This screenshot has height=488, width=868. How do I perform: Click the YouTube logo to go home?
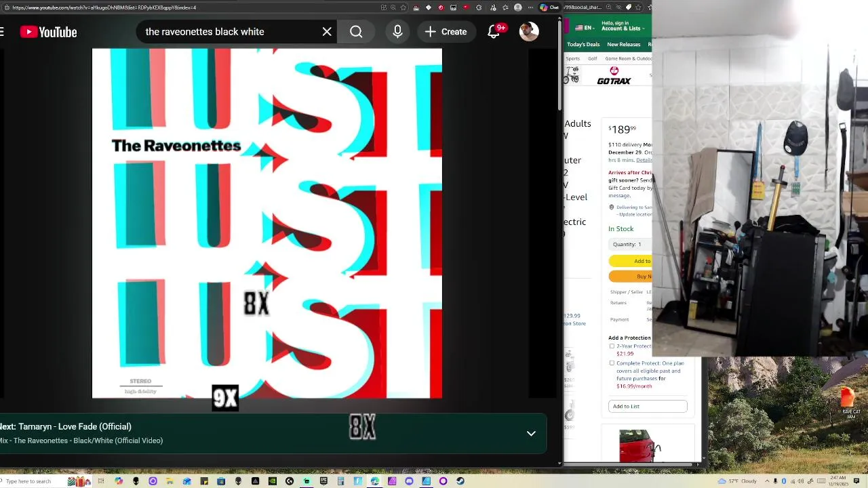coord(48,32)
